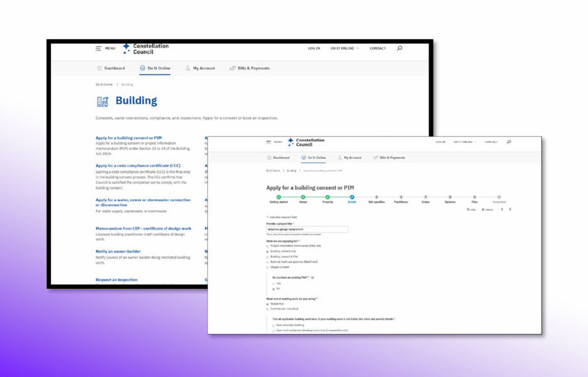Expand DO IT ONLINE dropdown in Building window
This screenshot has width=588, height=377.
pos(345,48)
